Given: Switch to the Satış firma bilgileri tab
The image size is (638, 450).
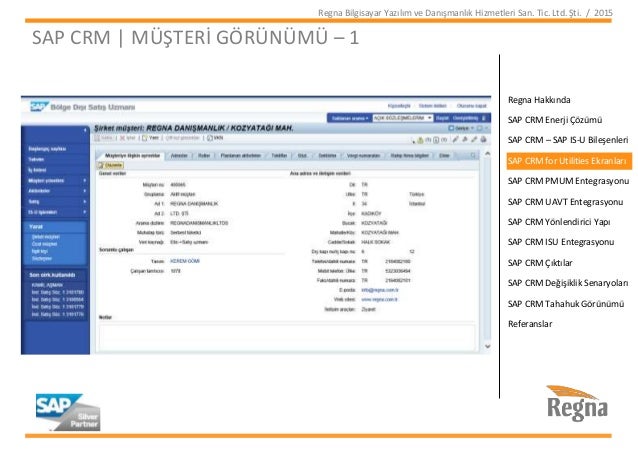Looking at the screenshot, I should [409, 156].
